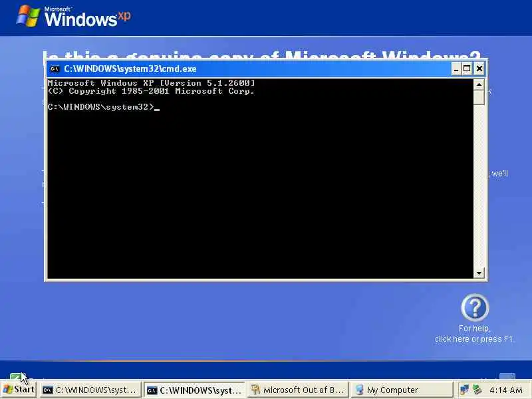This screenshot has height=399, width=532.
Task: Click the 4:14 AM clock
Action: pyautogui.click(x=506, y=390)
